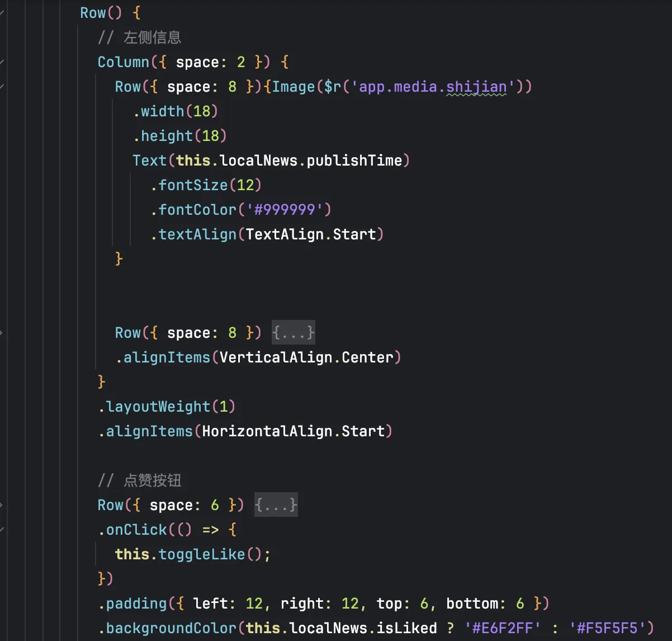Click the '左侧信息' comment line

[x=139, y=37]
